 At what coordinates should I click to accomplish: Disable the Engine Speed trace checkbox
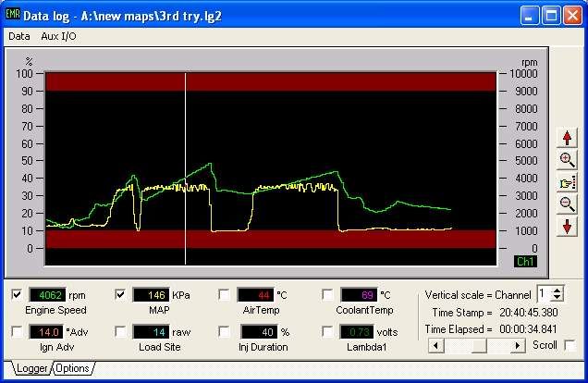(18, 295)
